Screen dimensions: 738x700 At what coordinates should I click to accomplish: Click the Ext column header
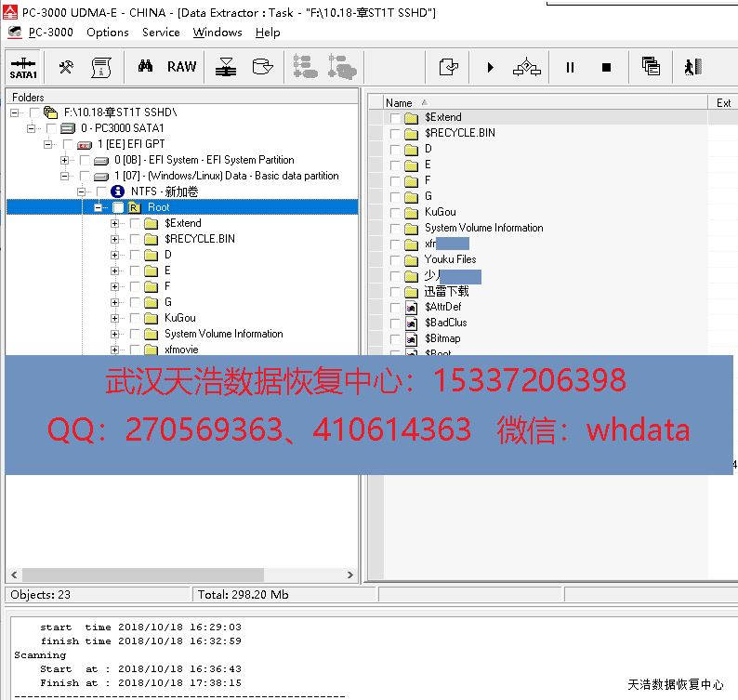click(723, 102)
